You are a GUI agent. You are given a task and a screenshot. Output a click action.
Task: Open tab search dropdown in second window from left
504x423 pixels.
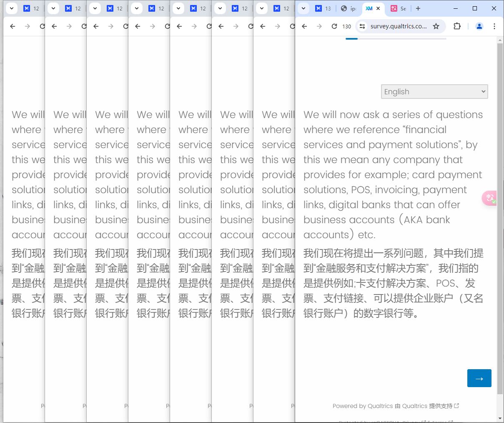53,8
